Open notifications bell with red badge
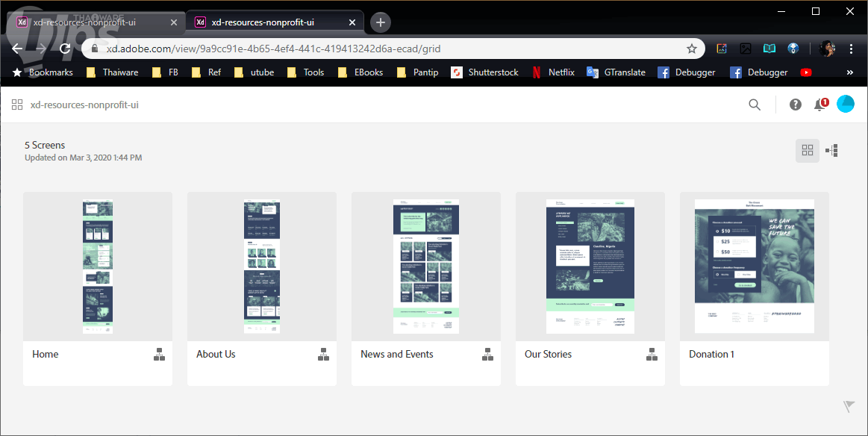The width and height of the screenshot is (868, 436). click(821, 105)
